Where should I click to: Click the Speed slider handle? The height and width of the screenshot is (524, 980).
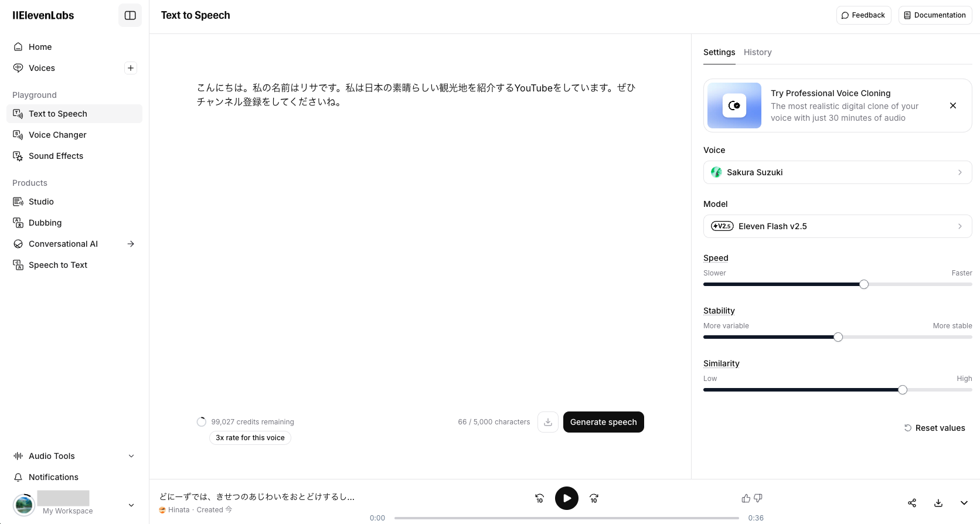click(864, 284)
